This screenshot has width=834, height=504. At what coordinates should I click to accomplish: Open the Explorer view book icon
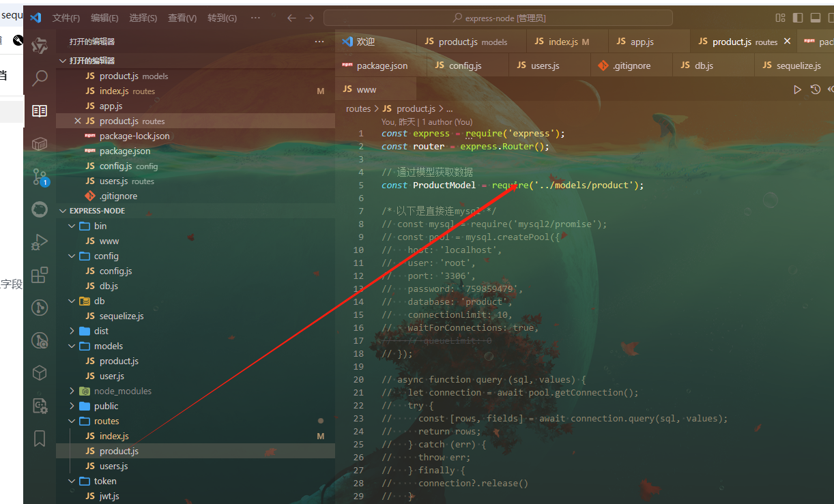(40, 110)
